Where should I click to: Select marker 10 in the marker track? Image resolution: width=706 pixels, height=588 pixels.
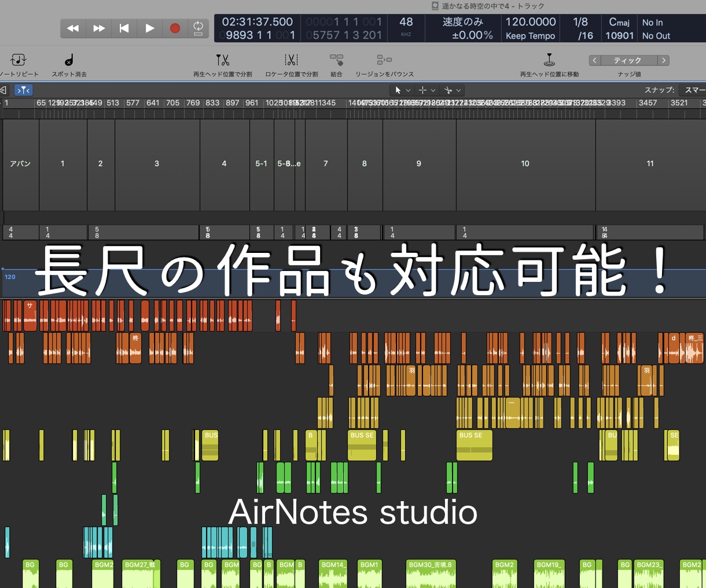[525, 164]
